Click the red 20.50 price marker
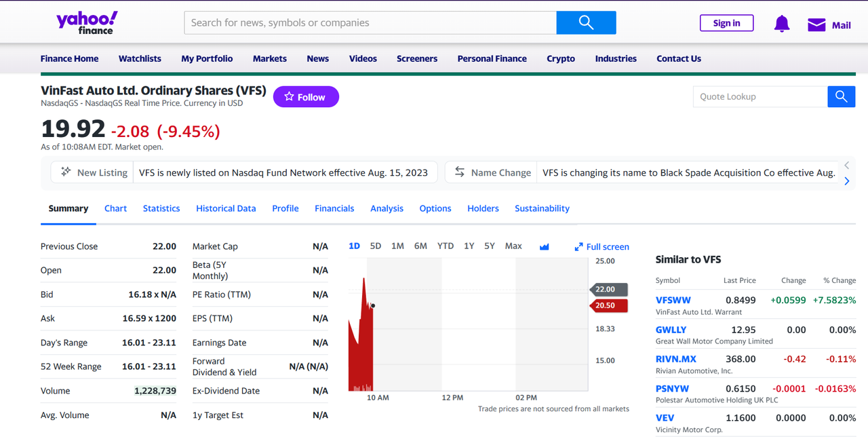The image size is (868, 437). click(608, 305)
